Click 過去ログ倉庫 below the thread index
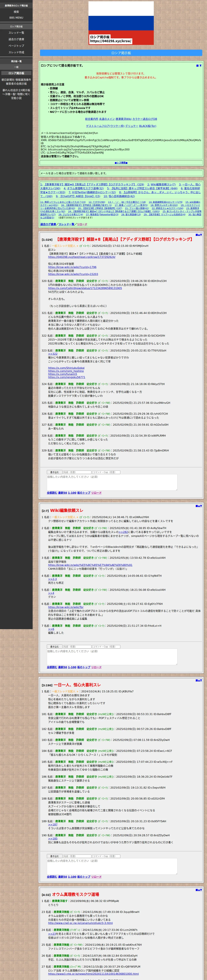Viewport: 207px width, 980px height. [48, 224]
